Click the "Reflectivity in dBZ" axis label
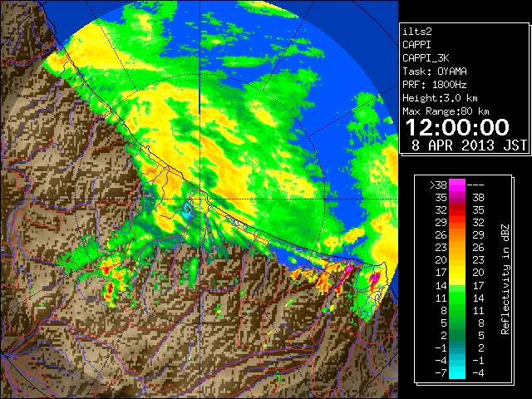Screen dimensions: 532x399 (505, 279)
